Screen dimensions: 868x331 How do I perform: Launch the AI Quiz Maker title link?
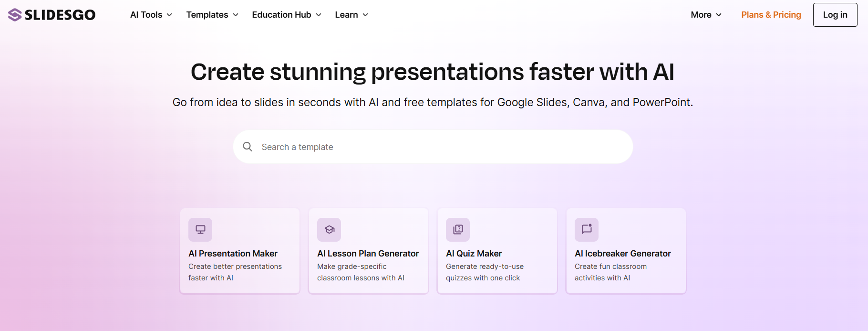click(x=474, y=254)
